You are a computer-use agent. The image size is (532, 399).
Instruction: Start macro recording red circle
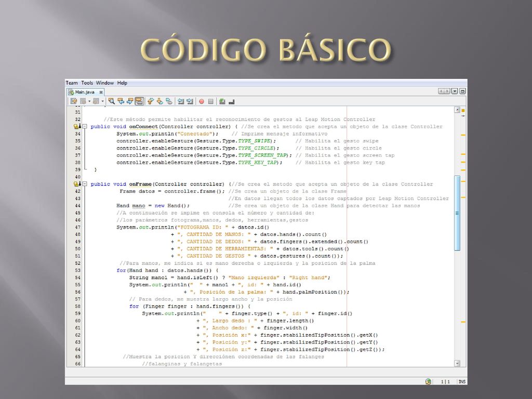(x=202, y=101)
